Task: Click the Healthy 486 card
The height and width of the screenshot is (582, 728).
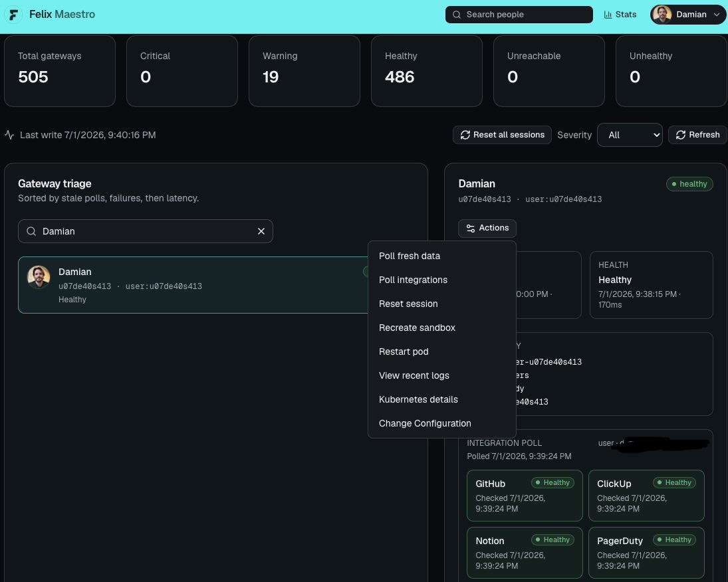Action: (x=427, y=71)
